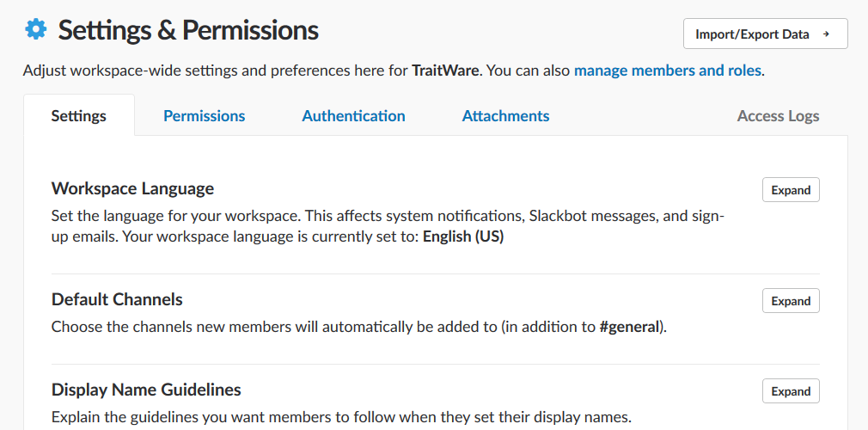The width and height of the screenshot is (868, 430).
Task: Expand the Default Channels section
Action: 791,301
